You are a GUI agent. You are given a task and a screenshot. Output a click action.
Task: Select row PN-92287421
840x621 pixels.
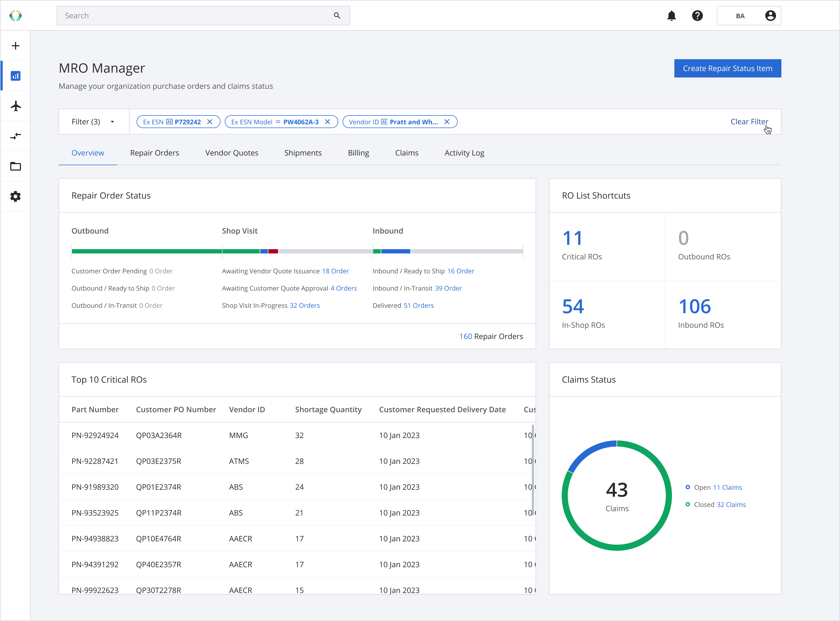[297, 461]
